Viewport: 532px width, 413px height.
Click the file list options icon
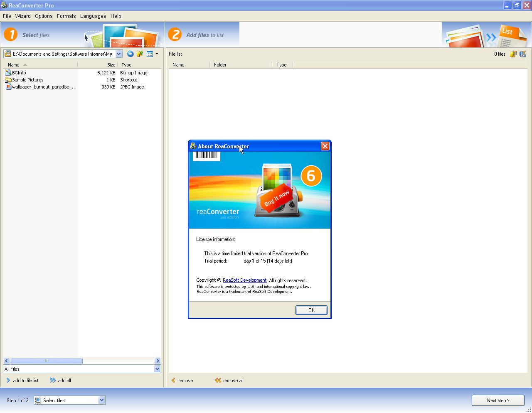(x=523, y=54)
